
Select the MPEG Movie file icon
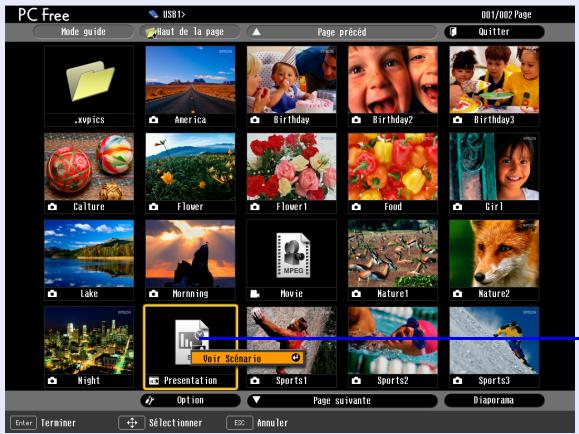pyautogui.click(x=293, y=255)
